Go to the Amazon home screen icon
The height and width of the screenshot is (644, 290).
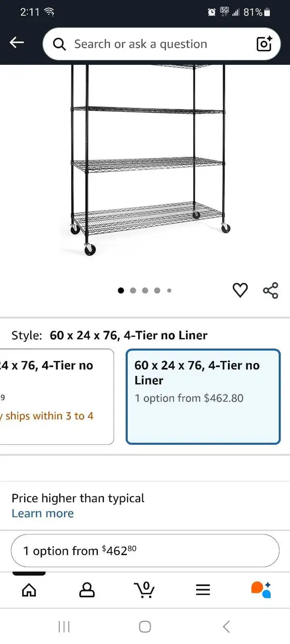click(29, 589)
